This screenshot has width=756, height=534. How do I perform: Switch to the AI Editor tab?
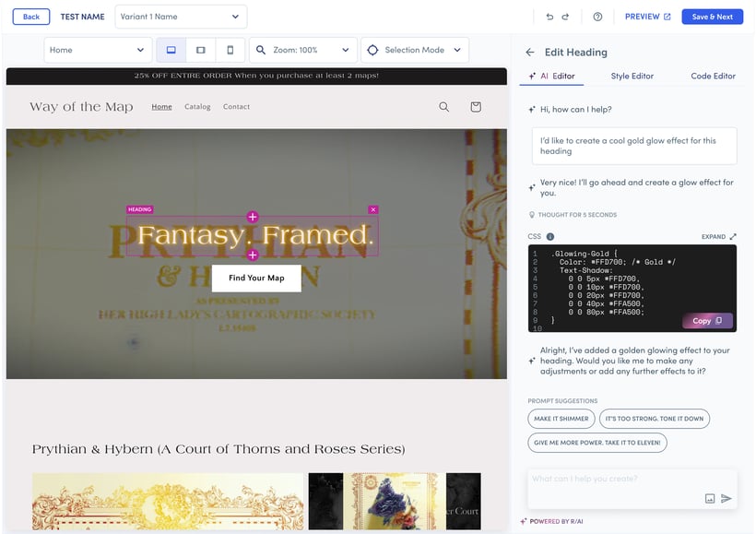[552, 76]
